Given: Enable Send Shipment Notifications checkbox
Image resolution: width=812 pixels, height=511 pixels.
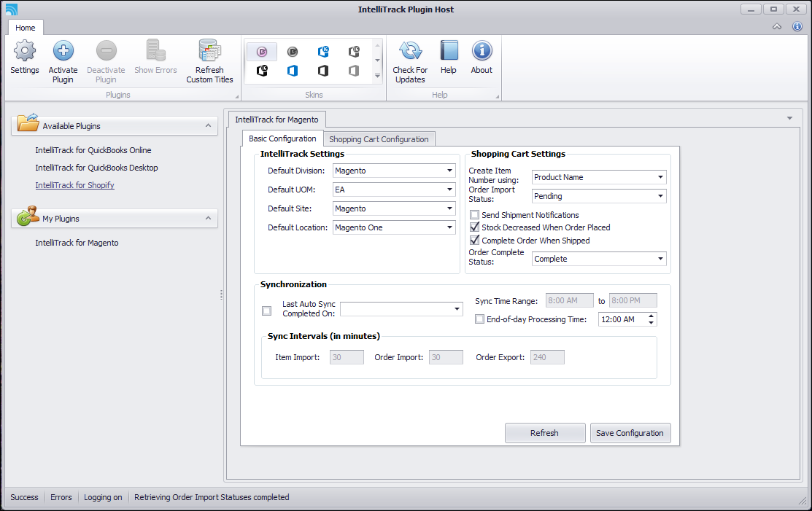Looking at the screenshot, I should [474, 214].
